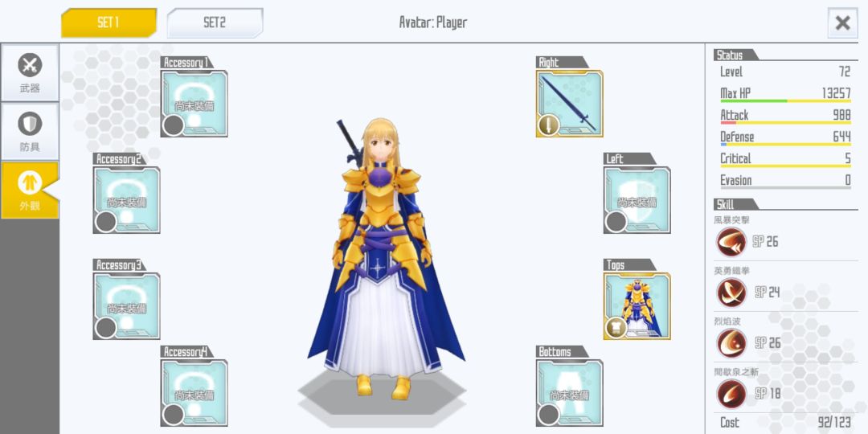868x434 pixels.
Task: Tap the 烈焰波 skill icon
Action: pos(731,343)
